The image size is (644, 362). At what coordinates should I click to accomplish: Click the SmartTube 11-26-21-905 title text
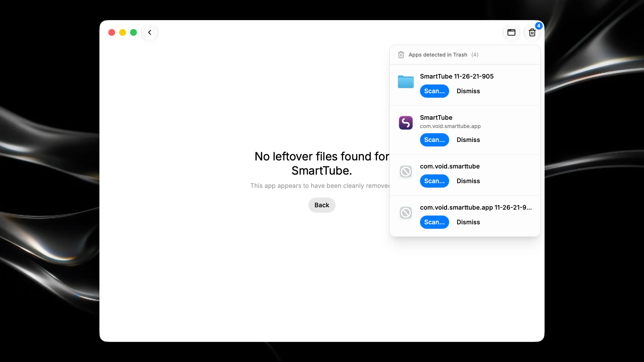pos(457,76)
